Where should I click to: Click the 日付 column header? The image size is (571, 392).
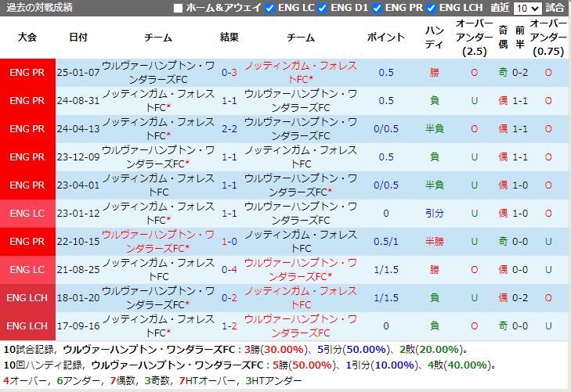(78, 38)
